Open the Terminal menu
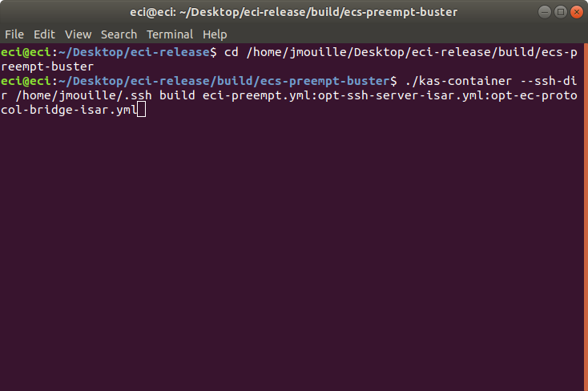 pyautogui.click(x=170, y=34)
